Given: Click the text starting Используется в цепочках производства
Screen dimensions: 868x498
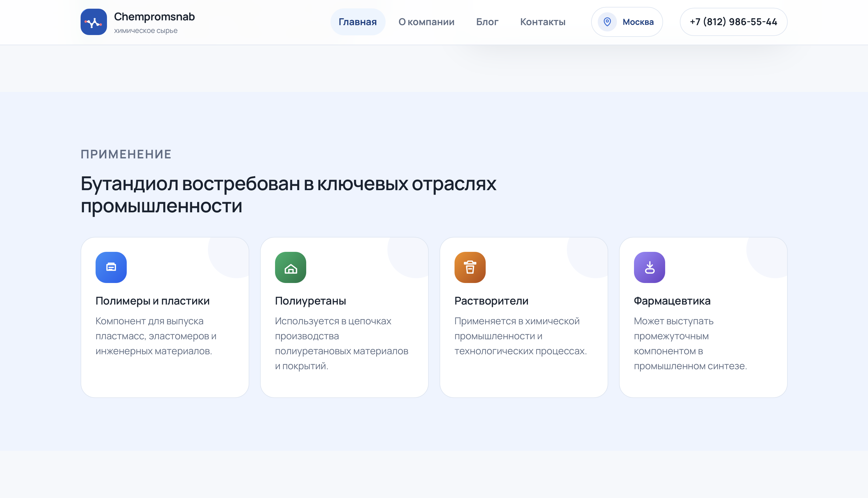Looking at the screenshot, I should coord(342,343).
